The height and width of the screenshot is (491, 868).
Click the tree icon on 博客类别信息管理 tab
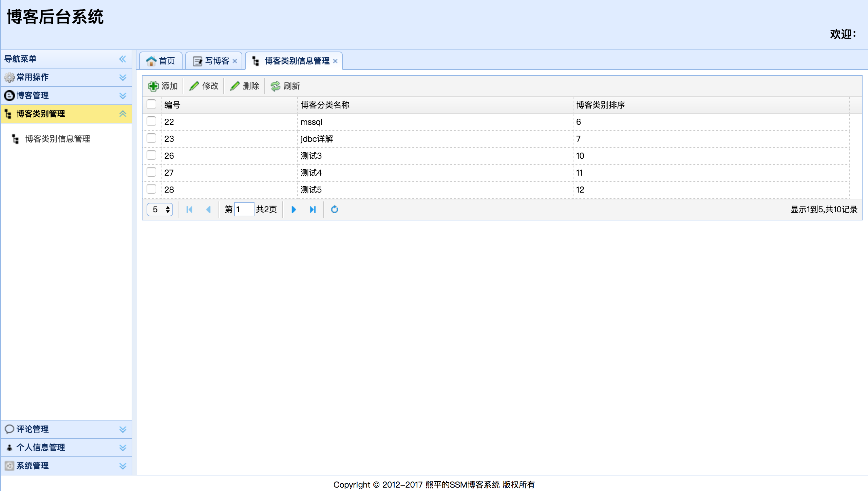tap(256, 61)
